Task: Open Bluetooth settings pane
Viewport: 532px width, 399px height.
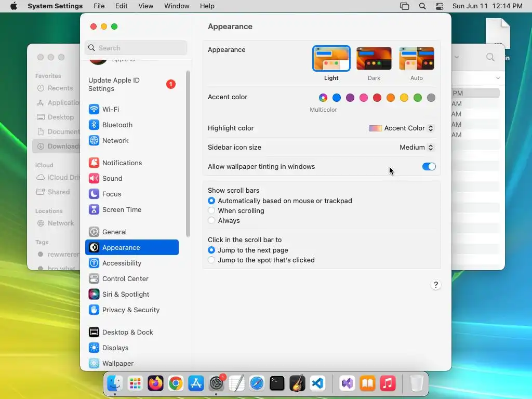Action: click(x=131, y=125)
